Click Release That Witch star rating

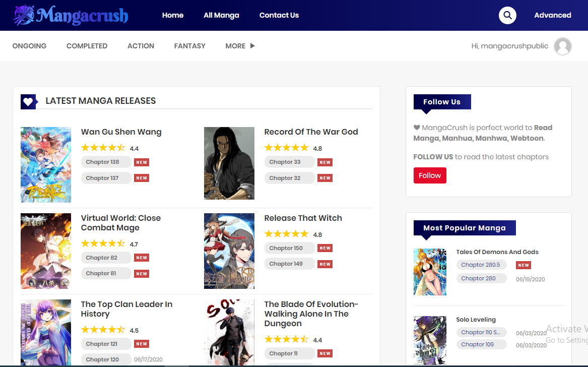286,234
